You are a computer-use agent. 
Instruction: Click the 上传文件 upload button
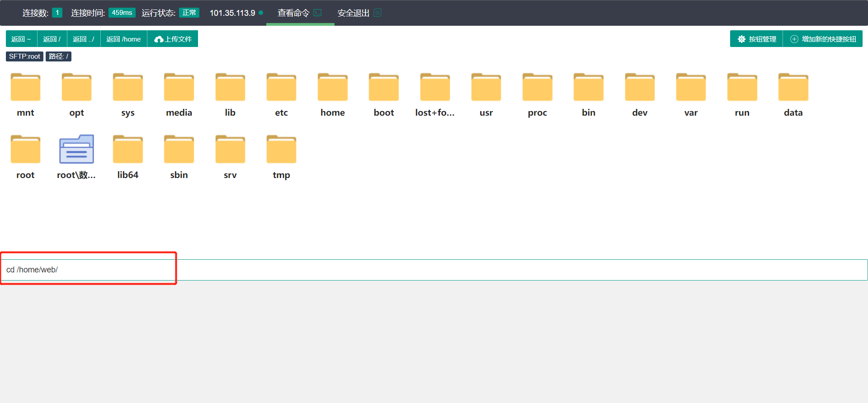(x=173, y=39)
